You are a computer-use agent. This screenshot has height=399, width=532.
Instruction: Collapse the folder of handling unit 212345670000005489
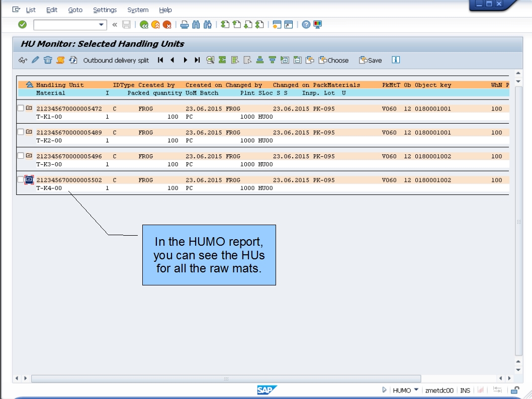(x=29, y=132)
